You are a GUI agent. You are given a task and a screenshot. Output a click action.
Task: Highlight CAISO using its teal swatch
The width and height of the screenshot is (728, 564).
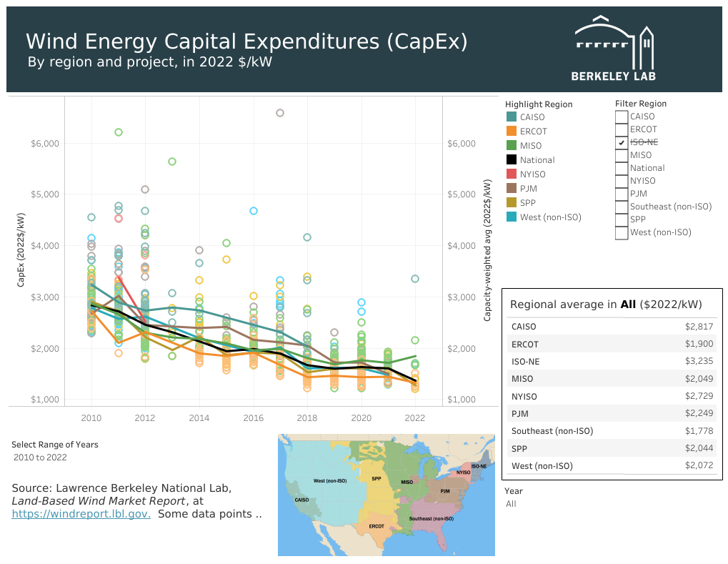512,117
